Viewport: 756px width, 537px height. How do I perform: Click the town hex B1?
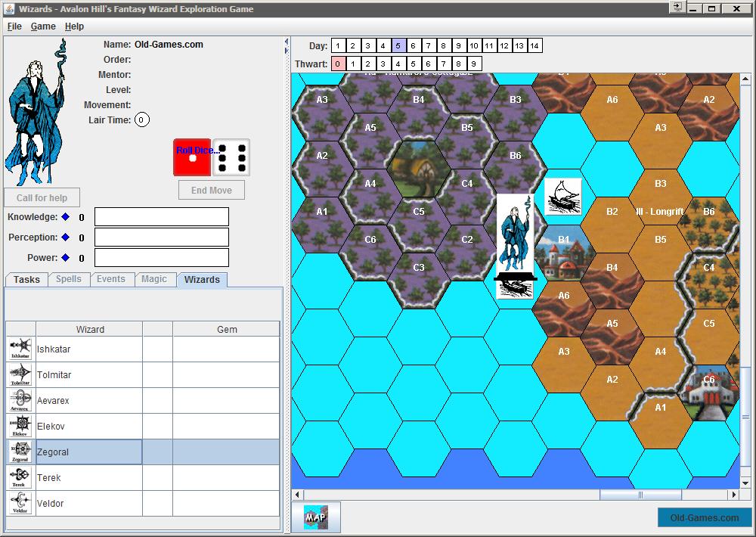(x=564, y=253)
